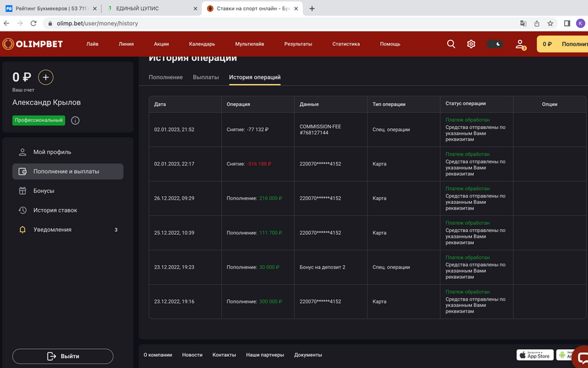
Task: Switch to the Выплаты tab
Action: [206, 77]
